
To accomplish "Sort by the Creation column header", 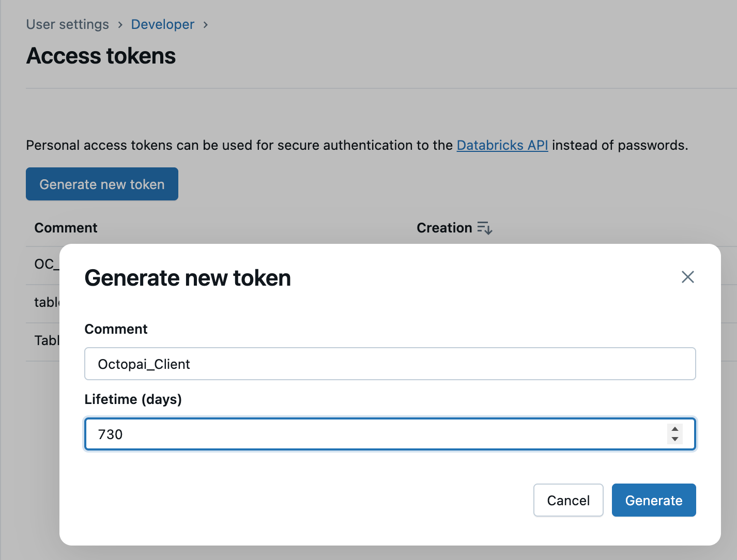I will (444, 228).
